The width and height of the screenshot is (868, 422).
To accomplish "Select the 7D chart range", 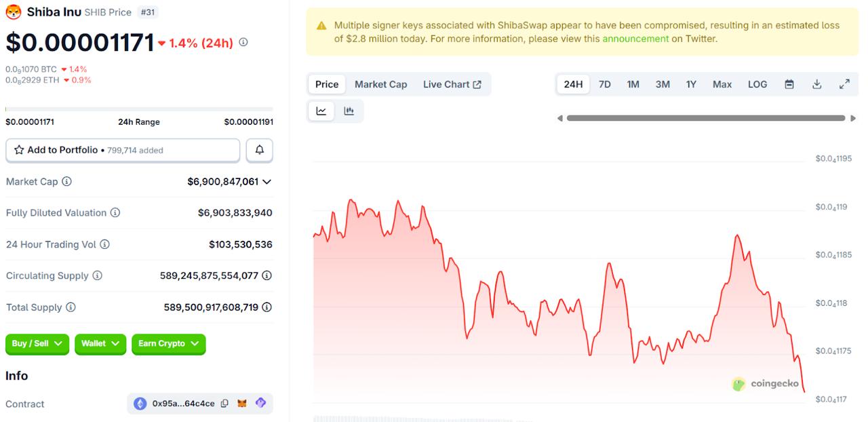I will tap(604, 84).
